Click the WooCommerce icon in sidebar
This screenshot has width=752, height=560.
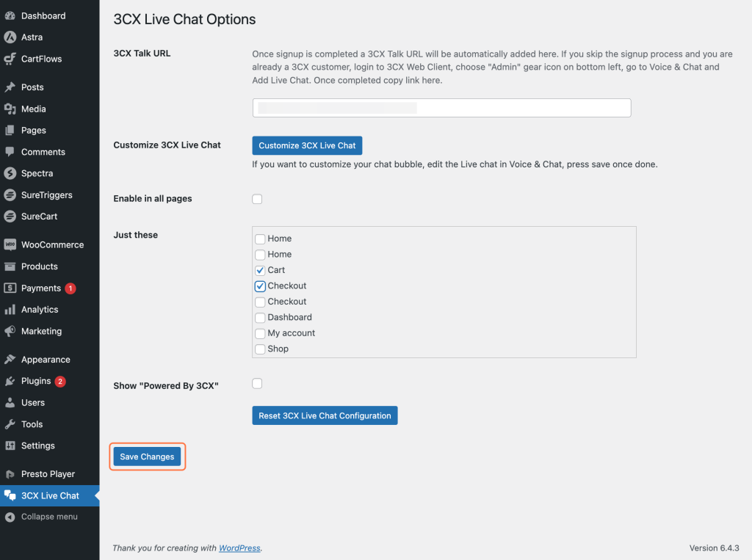click(10, 245)
